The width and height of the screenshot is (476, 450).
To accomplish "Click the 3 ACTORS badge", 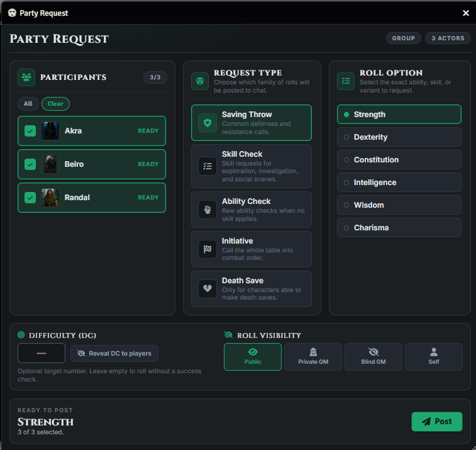I will 448,38.
